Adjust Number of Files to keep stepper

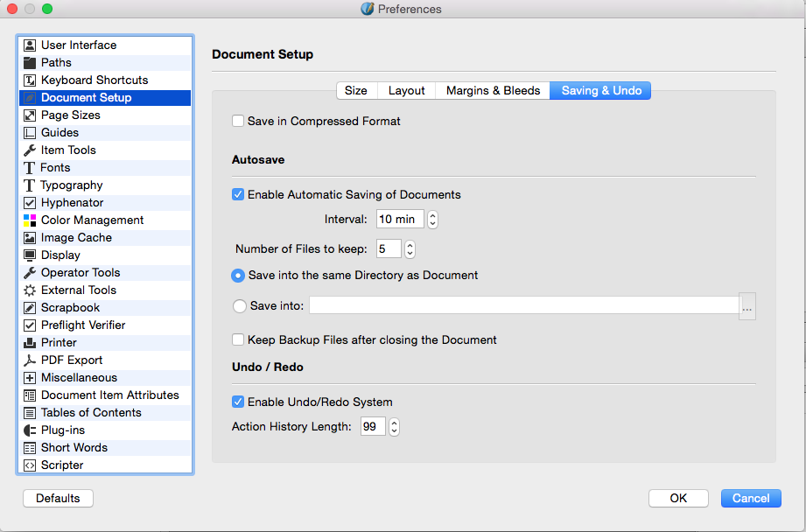(410, 249)
